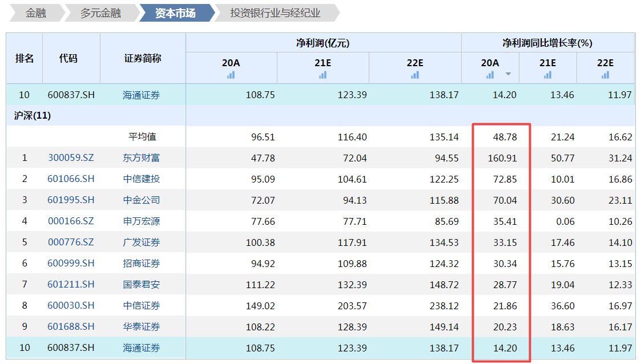Click 国泰君安 growth value 28.77
Screen dimensions: 641x364
[x=505, y=285]
